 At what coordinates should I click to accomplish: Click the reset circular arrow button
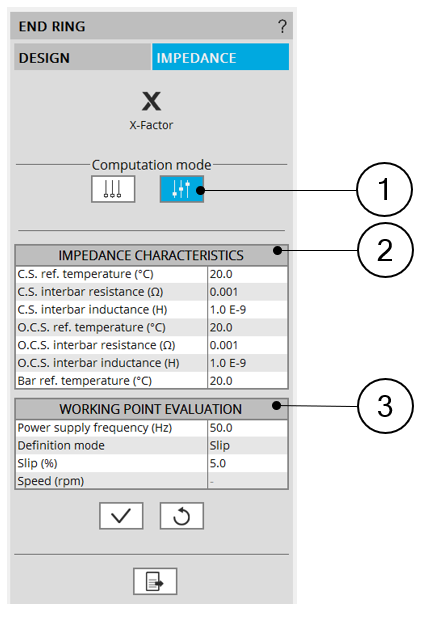182,516
